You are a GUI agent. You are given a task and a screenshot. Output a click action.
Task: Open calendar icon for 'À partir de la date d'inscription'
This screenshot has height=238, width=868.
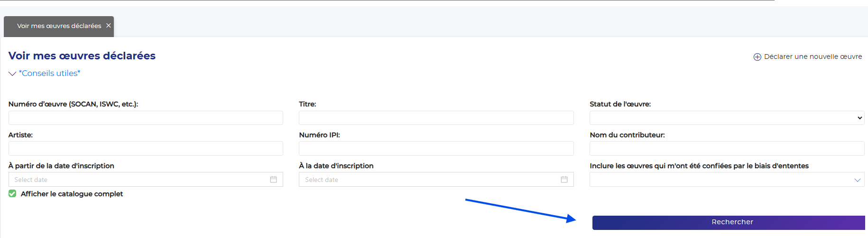(273, 180)
